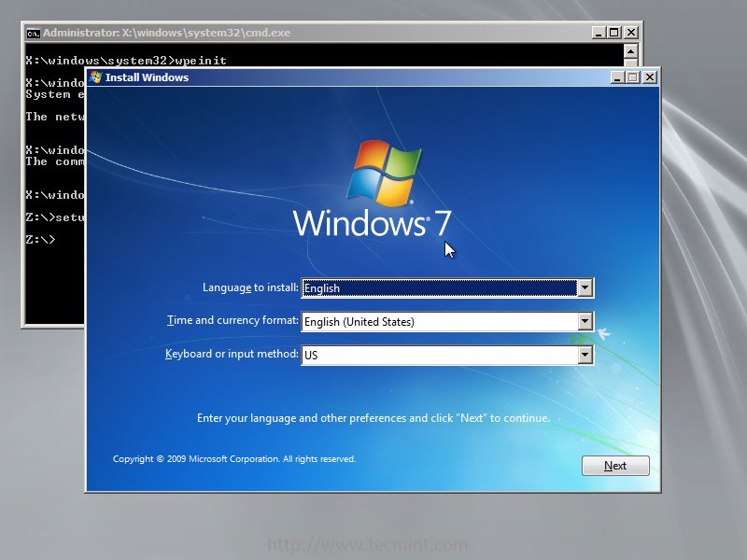Click the Install Windows title bar icon
The height and width of the screenshot is (560, 747).
[95, 77]
